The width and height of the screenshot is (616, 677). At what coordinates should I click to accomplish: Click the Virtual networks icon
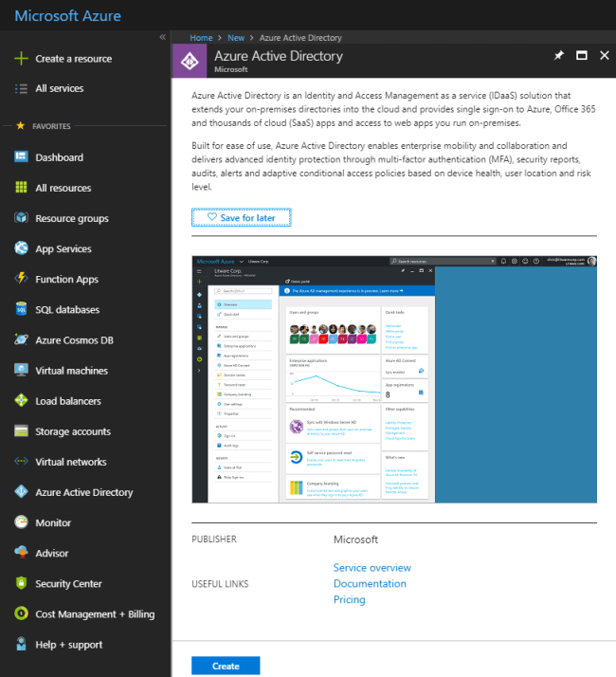coord(21,461)
